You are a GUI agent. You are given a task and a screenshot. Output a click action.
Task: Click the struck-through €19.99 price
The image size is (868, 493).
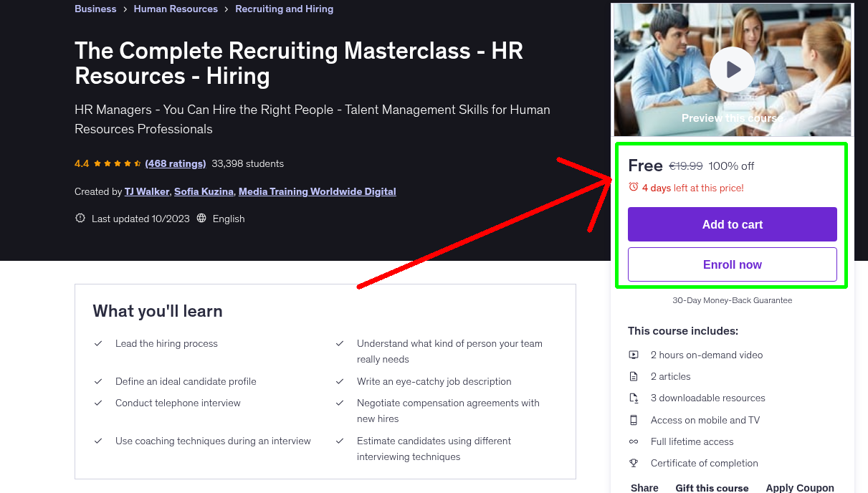click(686, 166)
